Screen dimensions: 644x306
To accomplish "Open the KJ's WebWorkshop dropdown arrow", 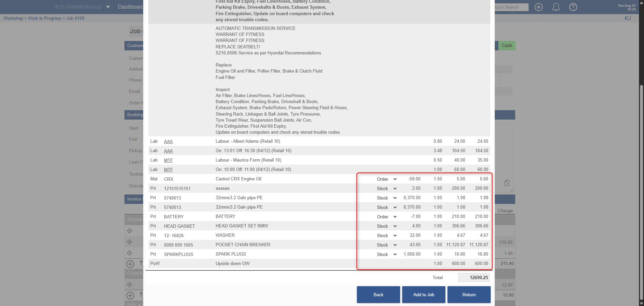I will 108,7.
